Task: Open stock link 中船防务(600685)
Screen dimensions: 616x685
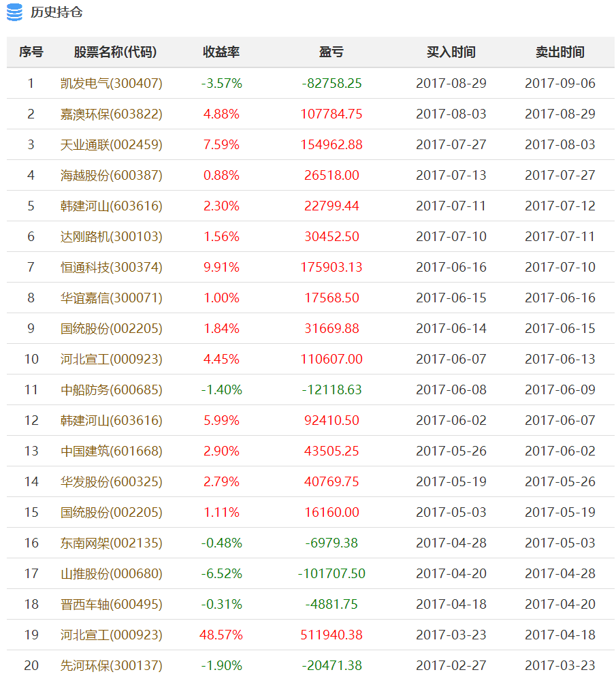Action: [x=112, y=389]
